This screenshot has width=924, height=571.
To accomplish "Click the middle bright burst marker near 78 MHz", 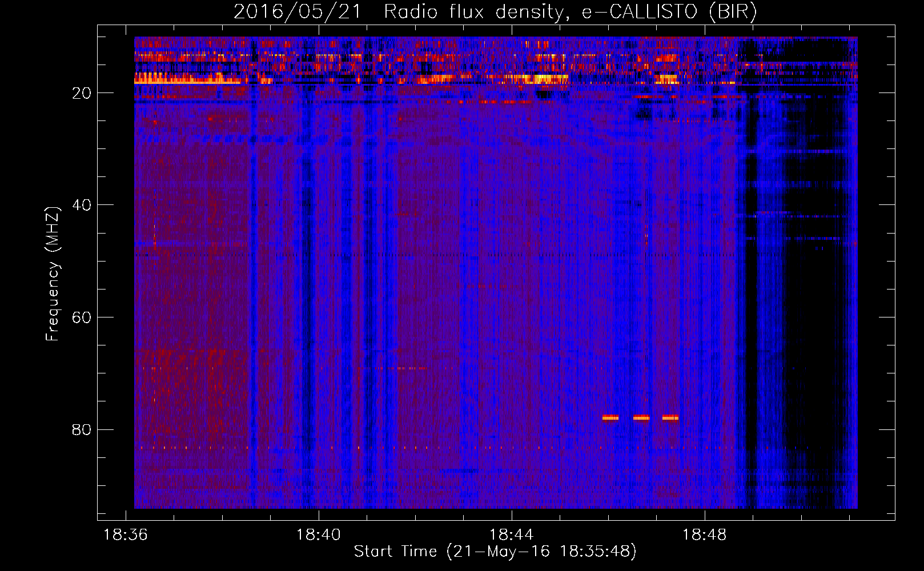I will (x=641, y=417).
